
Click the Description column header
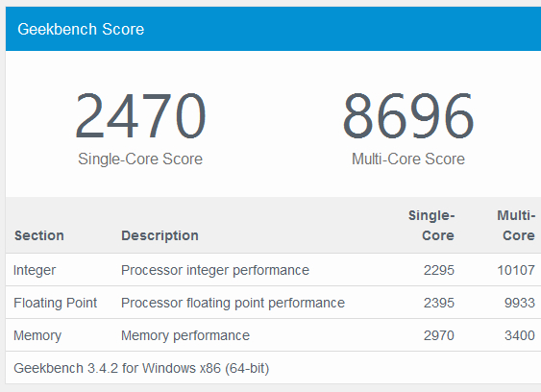click(x=160, y=235)
